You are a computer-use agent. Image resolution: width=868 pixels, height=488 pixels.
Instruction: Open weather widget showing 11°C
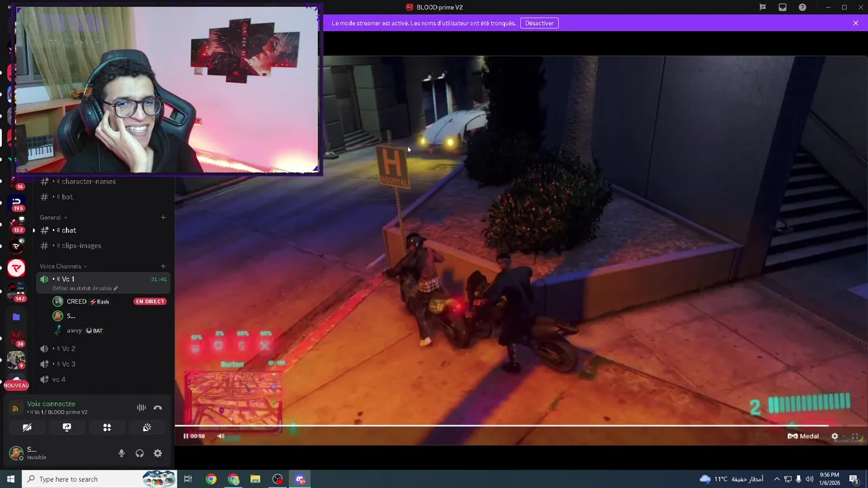point(731,479)
